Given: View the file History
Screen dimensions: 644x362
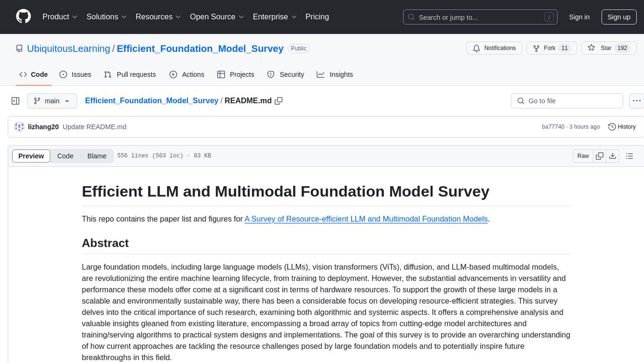Looking at the screenshot, I should [x=622, y=127].
